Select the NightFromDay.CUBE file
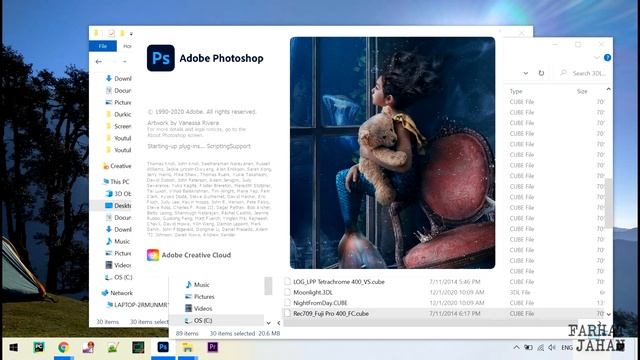The height and width of the screenshot is (360, 640). click(320, 303)
